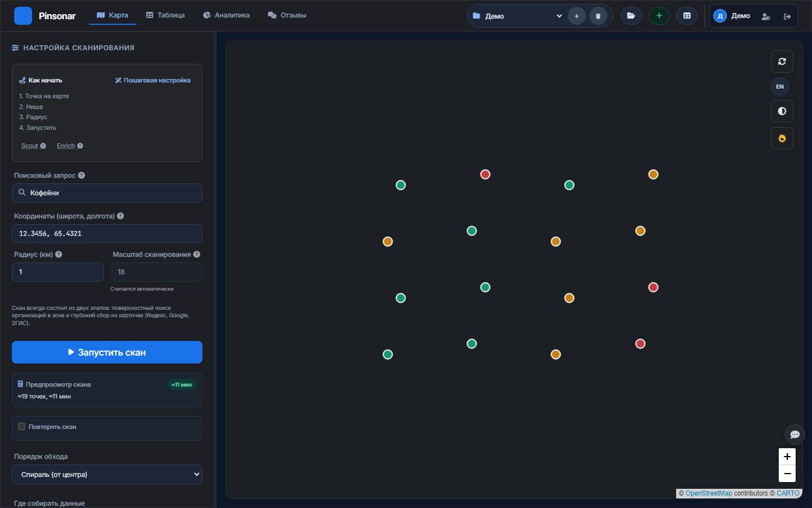Zoom in the map with plus
This screenshot has width=812, height=508.
pyautogui.click(x=787, y=457)
